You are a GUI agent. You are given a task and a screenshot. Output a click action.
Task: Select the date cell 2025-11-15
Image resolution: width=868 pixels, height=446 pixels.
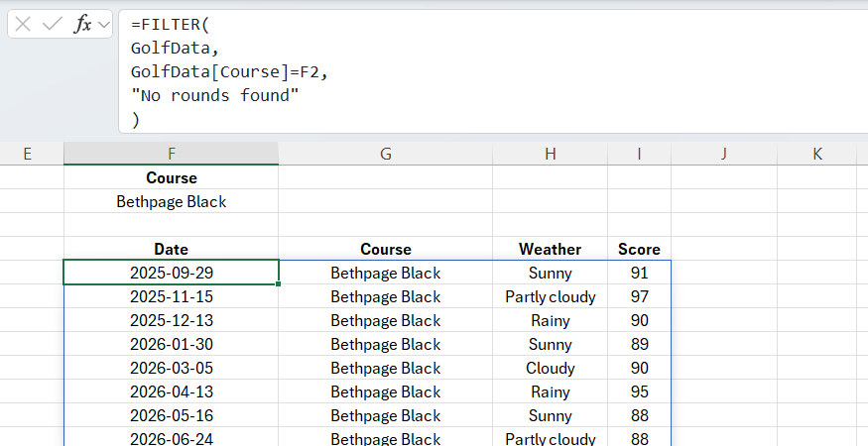[x=171, y=296]
